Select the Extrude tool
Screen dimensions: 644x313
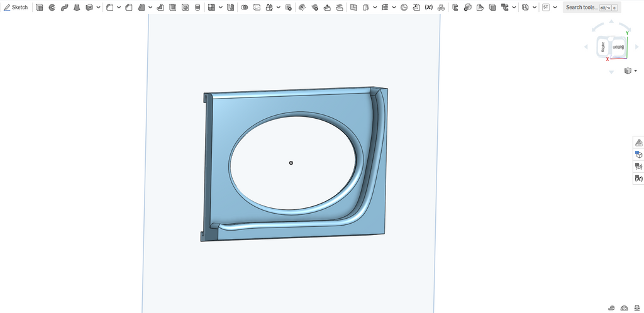pyautogui.click(x=40, y=8)
